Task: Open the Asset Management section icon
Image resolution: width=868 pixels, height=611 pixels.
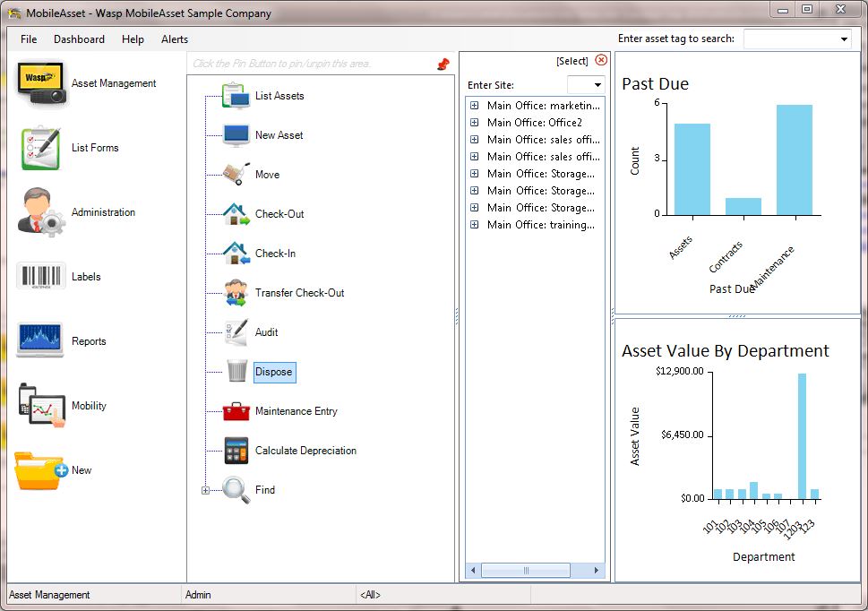Action: [41, 83]
